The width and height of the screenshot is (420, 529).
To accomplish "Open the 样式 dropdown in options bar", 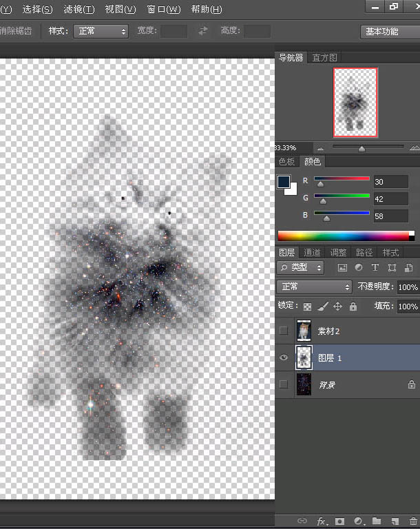I will (x=101, y=31).
